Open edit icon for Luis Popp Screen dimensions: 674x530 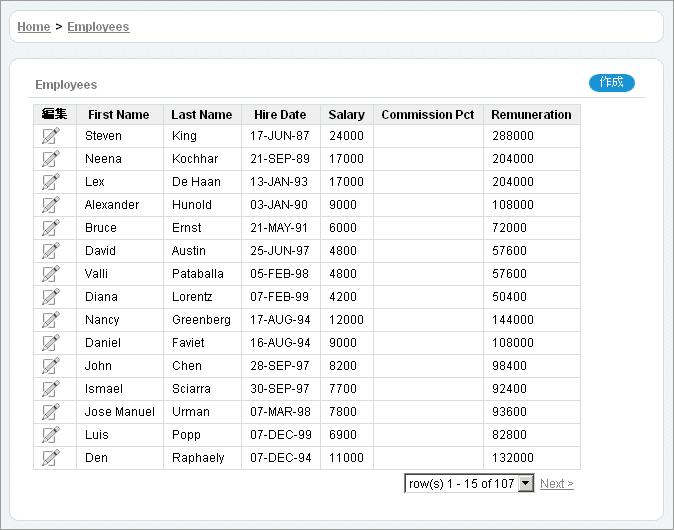(x=51, y=435)
